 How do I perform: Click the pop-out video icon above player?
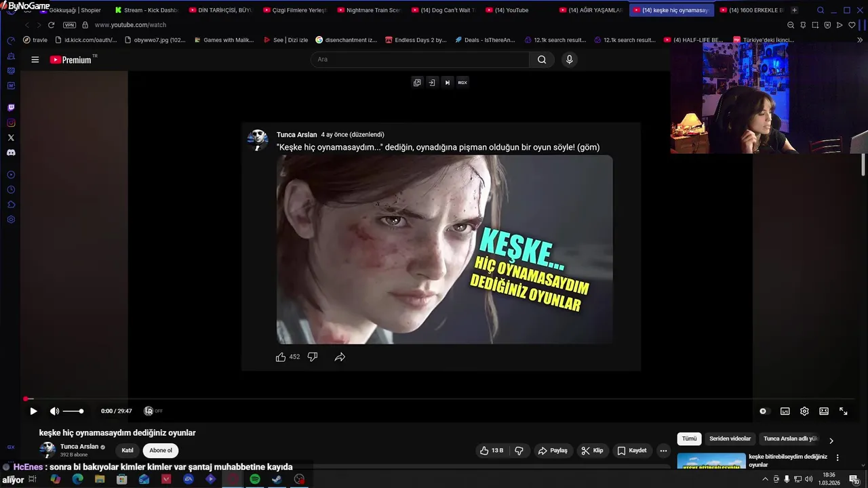pyautogui.click(x=417, y=82)
